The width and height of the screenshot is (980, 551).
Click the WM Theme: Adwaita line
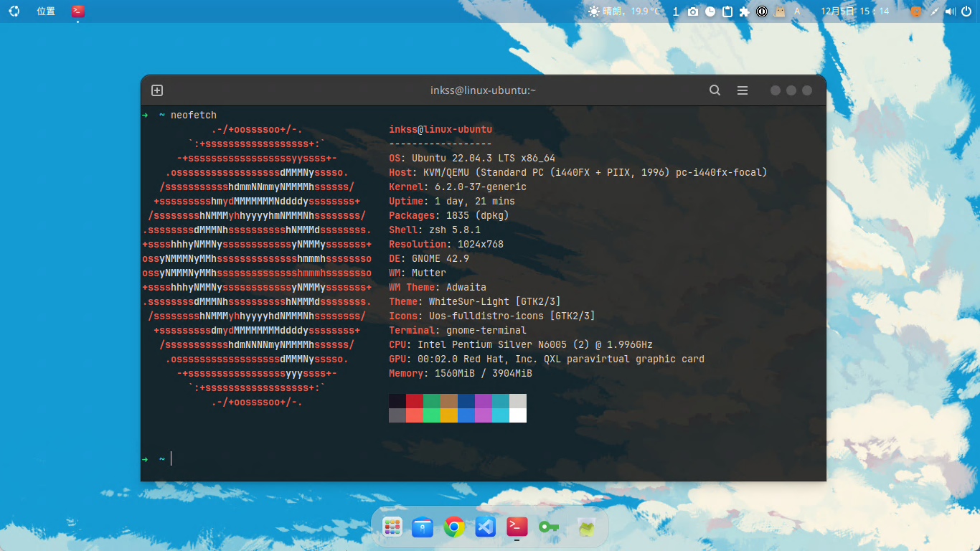[x=438, y=287]
